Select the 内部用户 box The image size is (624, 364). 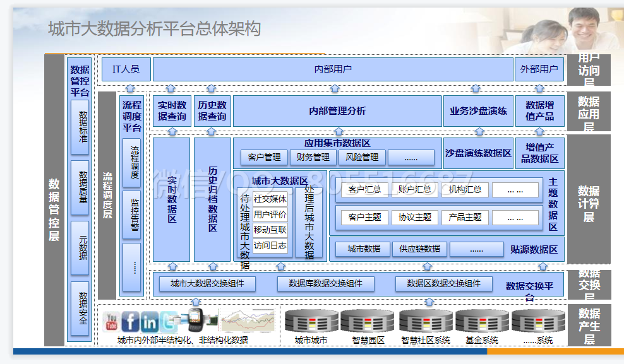click(x=333, y=69)
